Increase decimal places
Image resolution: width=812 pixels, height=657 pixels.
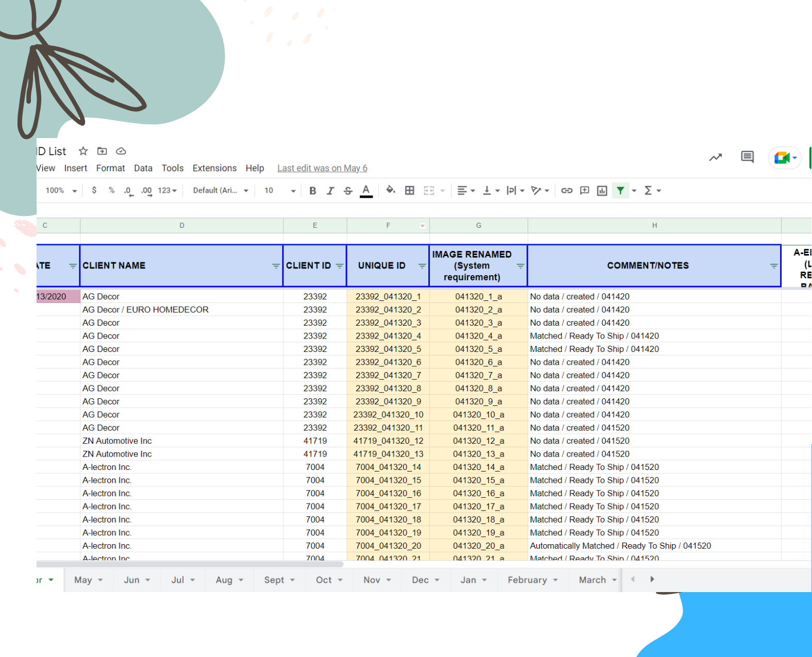pyautogui.click(x=146, y=191)
